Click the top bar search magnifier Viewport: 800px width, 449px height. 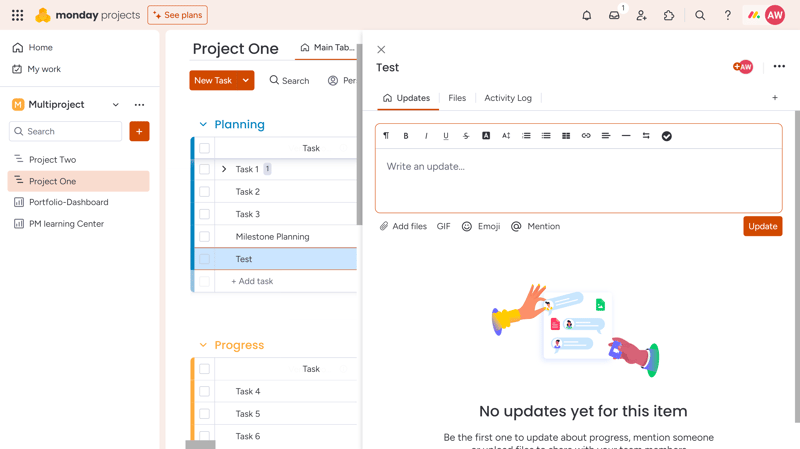[700, 15]
